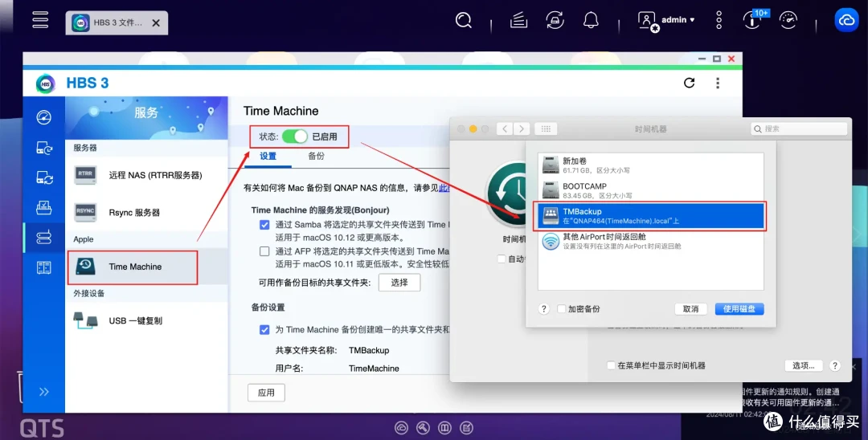This screenshot has width=868, height=440.
Task: Open jobs sidebar tray icon
Action: pos(43,207)
